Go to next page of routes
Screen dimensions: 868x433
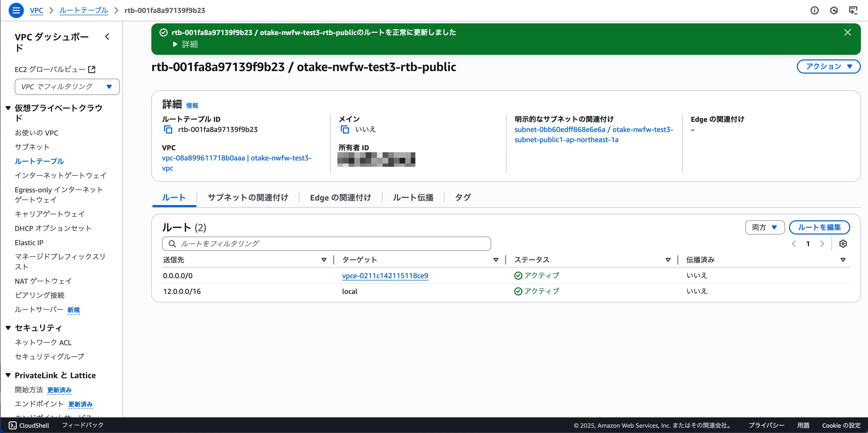point(822,244)
